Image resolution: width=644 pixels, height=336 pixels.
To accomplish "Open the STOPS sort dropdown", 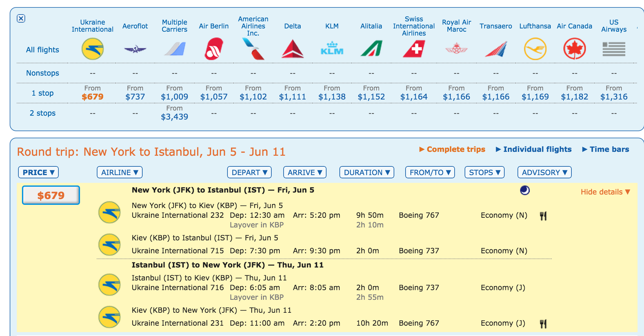I will [485, 173].
